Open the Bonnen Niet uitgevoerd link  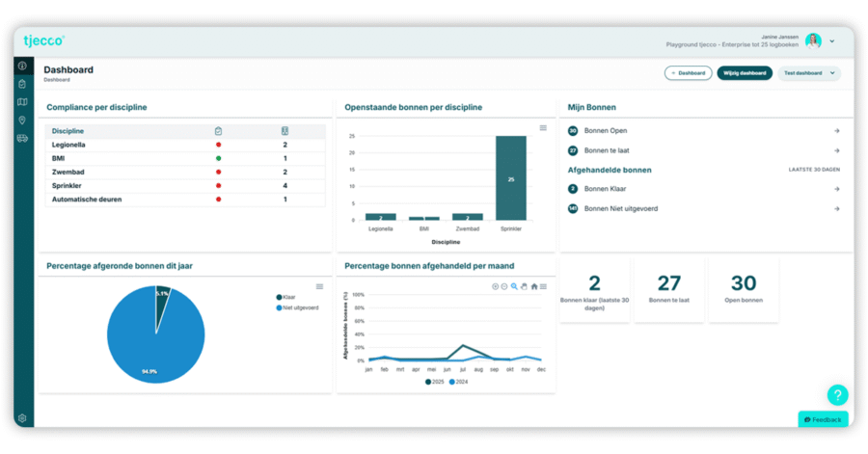621,209
